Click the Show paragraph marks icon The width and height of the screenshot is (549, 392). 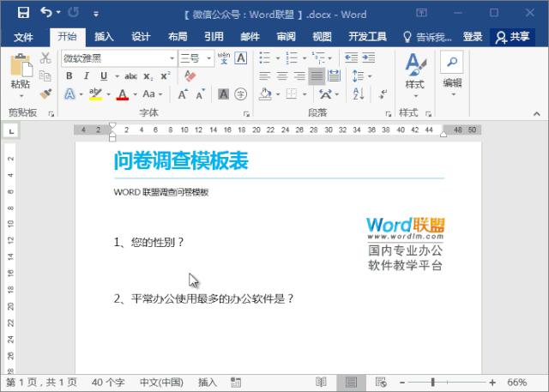[x=383, y=93]
